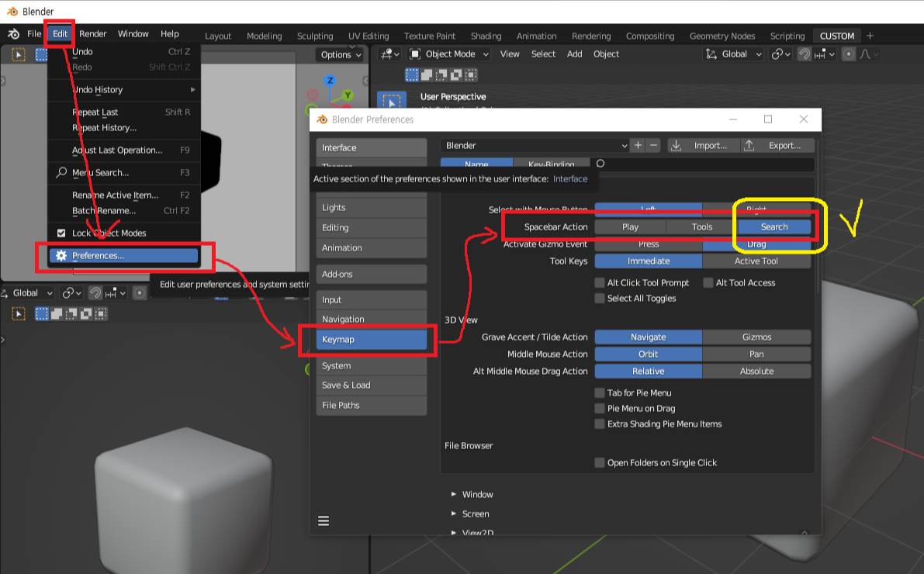Set Spacebar Action to Play
The height and width of the screenshot is (574, 924).
630,227
